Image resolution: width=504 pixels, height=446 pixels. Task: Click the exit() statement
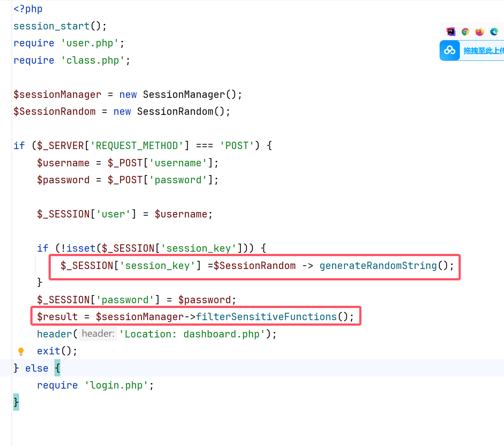pyautogui.click(x=49, y=351)
